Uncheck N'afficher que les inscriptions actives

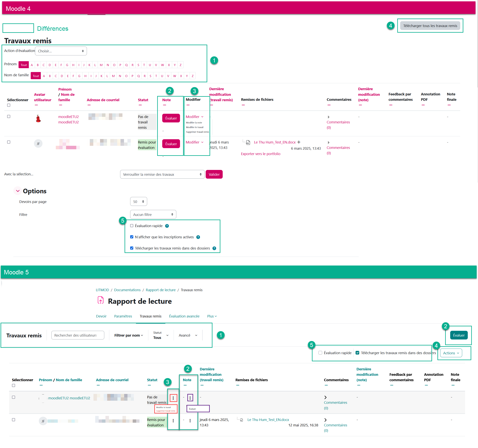pos(132,237)
